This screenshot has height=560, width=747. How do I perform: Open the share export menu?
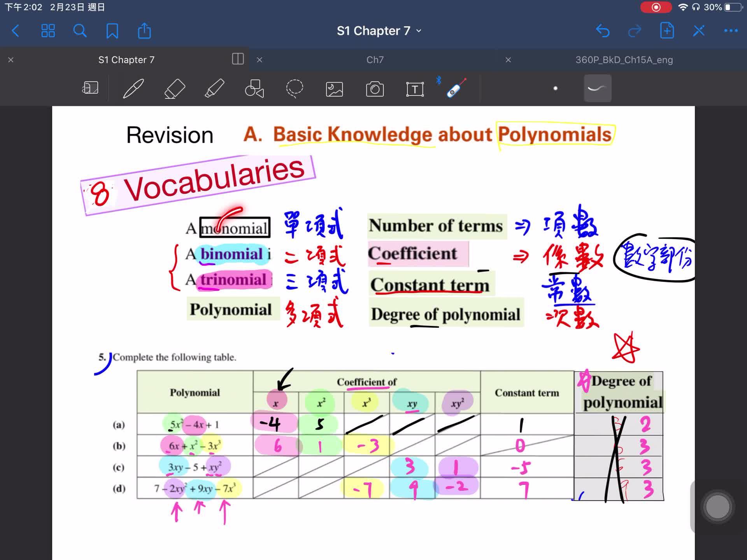coord(144,31)
